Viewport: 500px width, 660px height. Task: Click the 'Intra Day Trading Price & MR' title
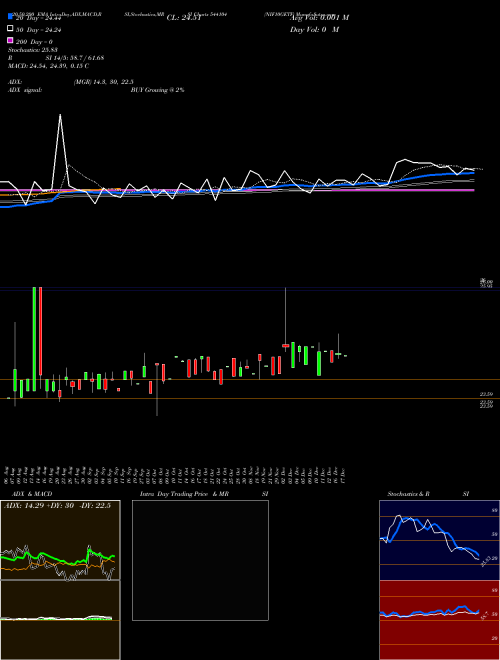pyautogui.click(x=184, y=494)
